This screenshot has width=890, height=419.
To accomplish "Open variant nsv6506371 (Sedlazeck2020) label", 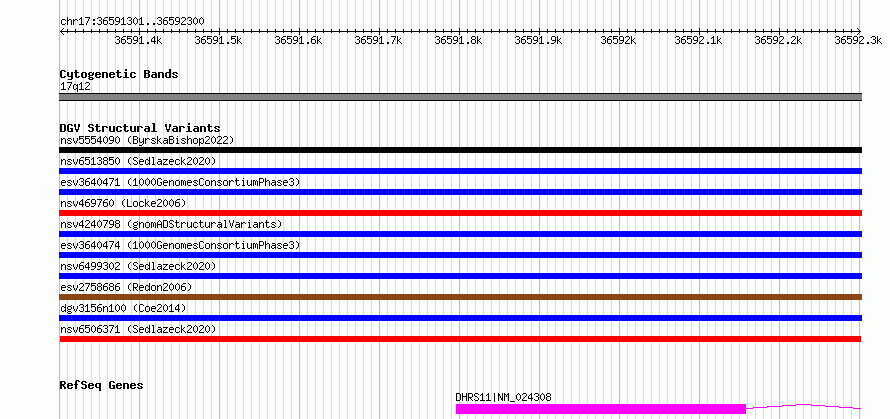I will click(138, 329).
